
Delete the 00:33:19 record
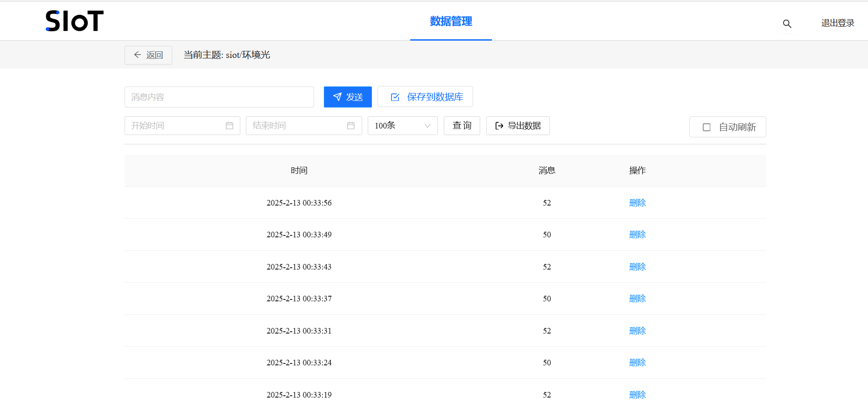[637, 395]
